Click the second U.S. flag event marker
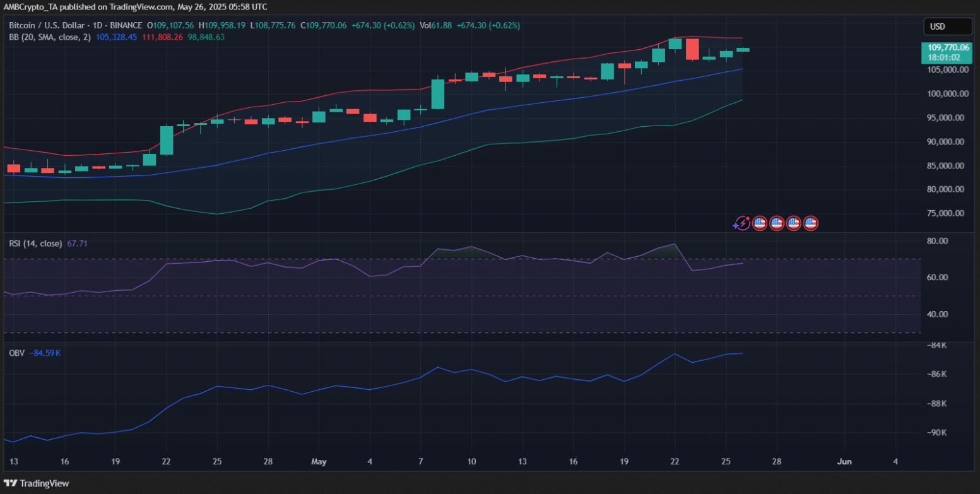The height and width of the screenshot is (494, 980). point(777,223)
